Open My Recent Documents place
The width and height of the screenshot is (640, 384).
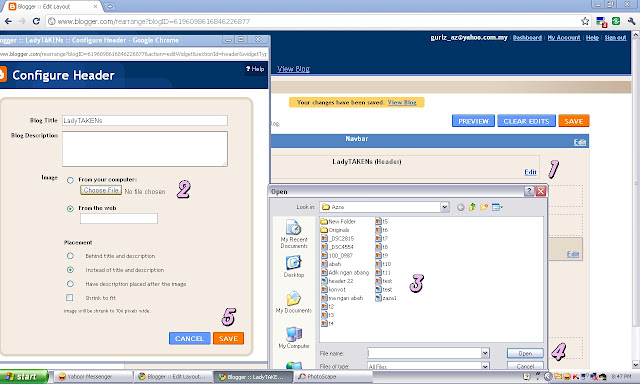click(x=294, y=234)
